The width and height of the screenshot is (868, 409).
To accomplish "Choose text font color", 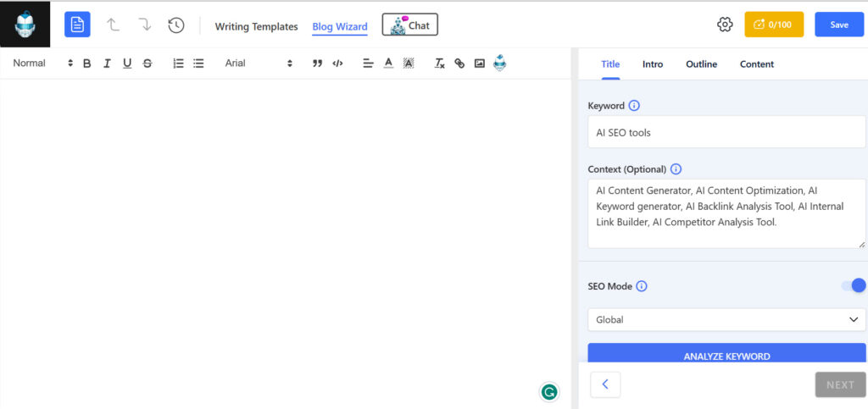I will [x=388, y=64].
